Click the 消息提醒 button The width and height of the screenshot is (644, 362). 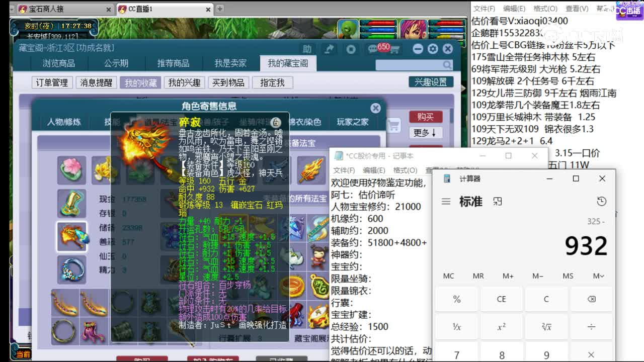(x=96, y=83)
